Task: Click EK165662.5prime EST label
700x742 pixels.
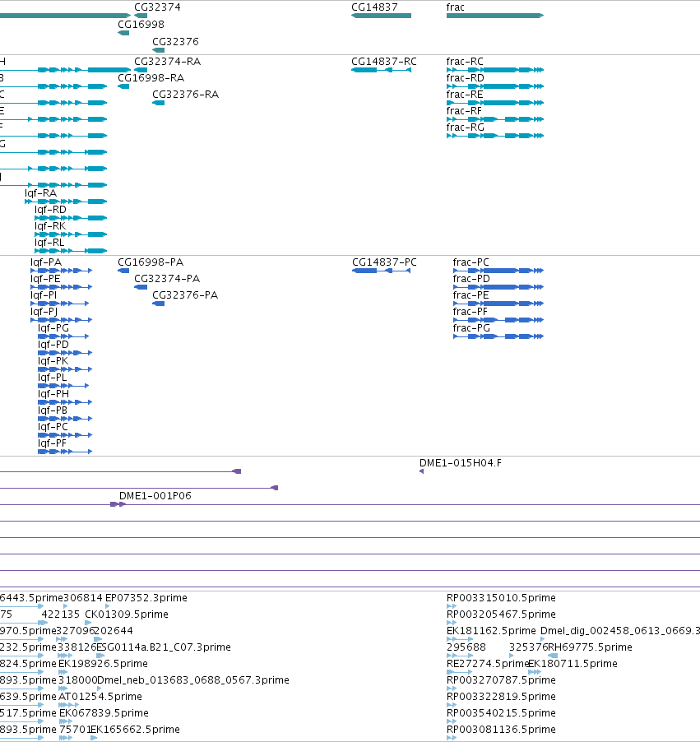Action: (x=135, y=729)
